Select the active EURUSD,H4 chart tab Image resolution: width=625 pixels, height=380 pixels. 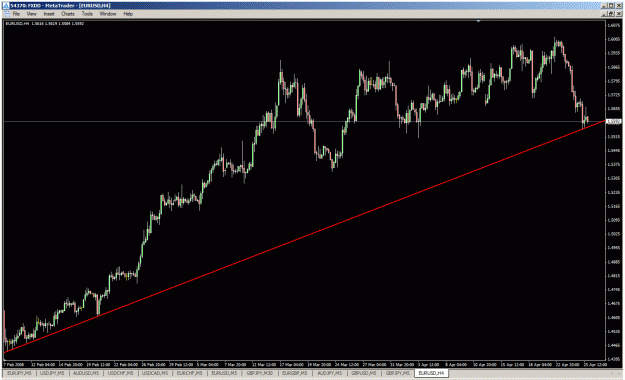431,373
